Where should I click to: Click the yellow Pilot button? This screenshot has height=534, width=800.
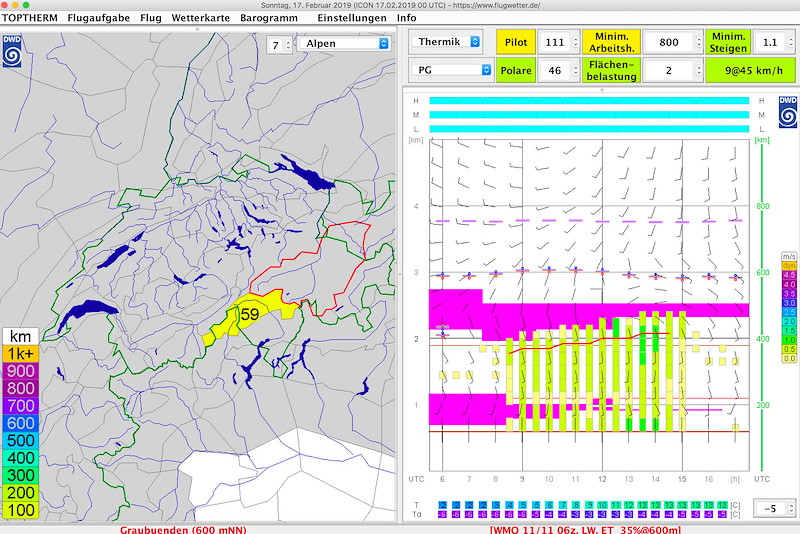pyautogui.click(x=516, y=42)
